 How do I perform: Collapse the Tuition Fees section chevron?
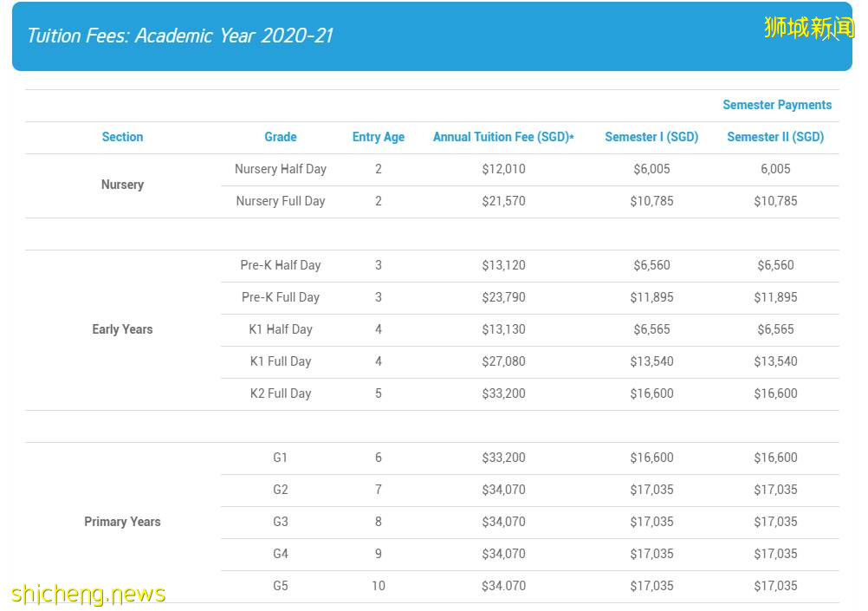coord(830,36)
